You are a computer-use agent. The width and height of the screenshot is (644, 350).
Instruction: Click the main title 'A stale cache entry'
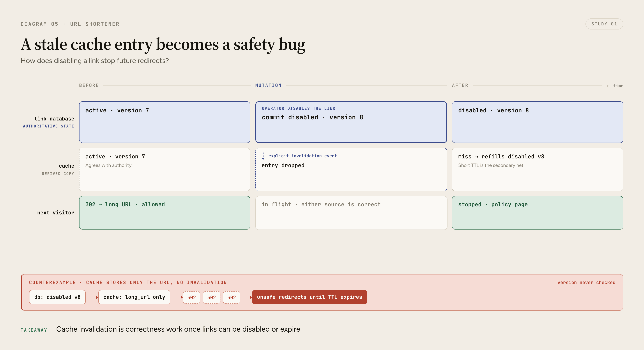(x=163, y=45)
